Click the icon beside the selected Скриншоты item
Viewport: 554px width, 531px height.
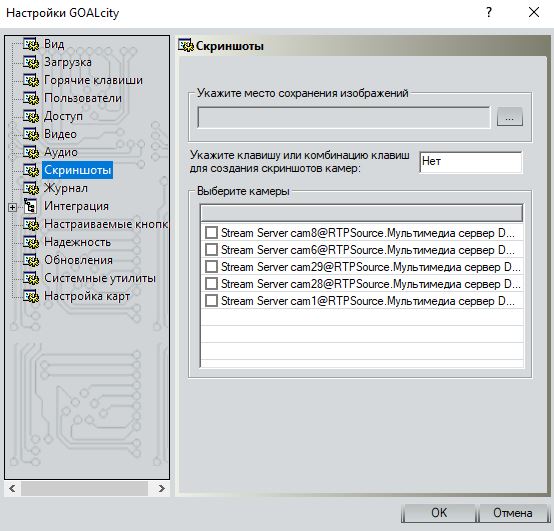point(31,170)
